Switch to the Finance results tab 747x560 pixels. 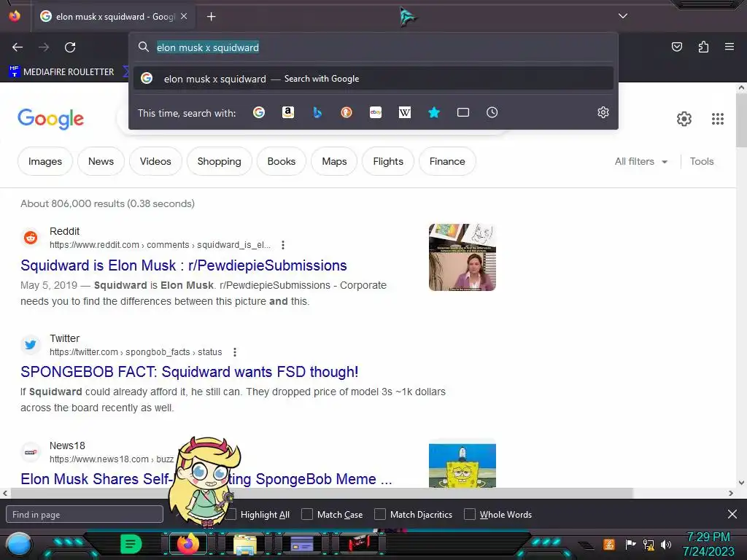tap(447, 161)
